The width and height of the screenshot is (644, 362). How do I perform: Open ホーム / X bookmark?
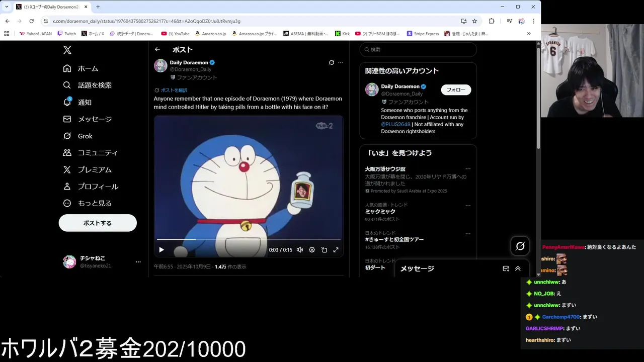click(x=93, y=34)
